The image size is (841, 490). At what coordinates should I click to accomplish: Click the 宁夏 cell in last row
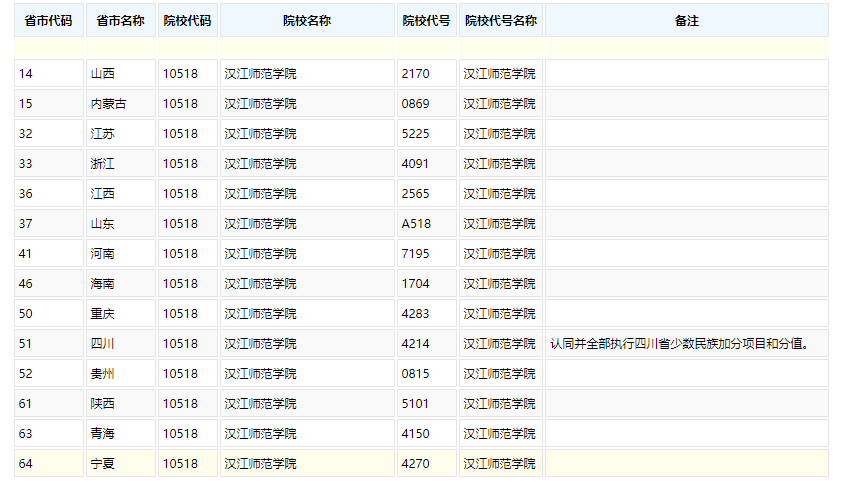pyautogui.click(x=103, y=464)
